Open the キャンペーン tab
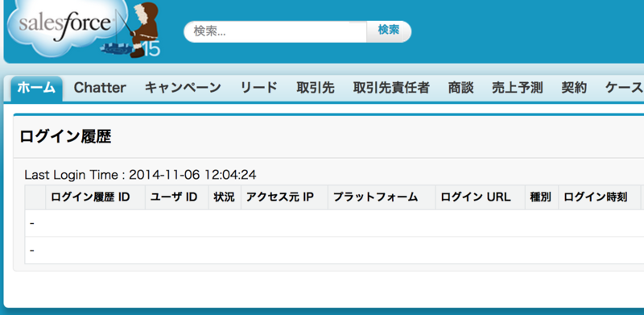Image resolution: width=644 pixels, height=315 pixels. tap(183, 88)
